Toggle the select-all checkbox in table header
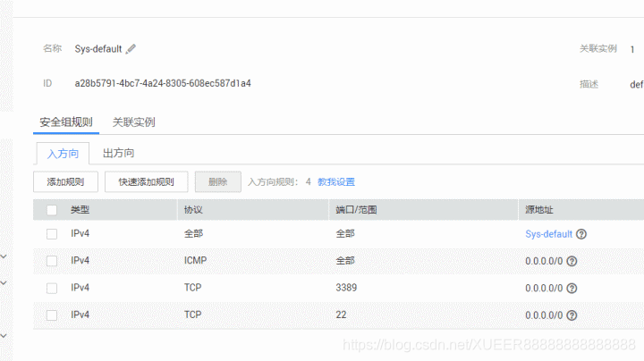 click(52, 210)
